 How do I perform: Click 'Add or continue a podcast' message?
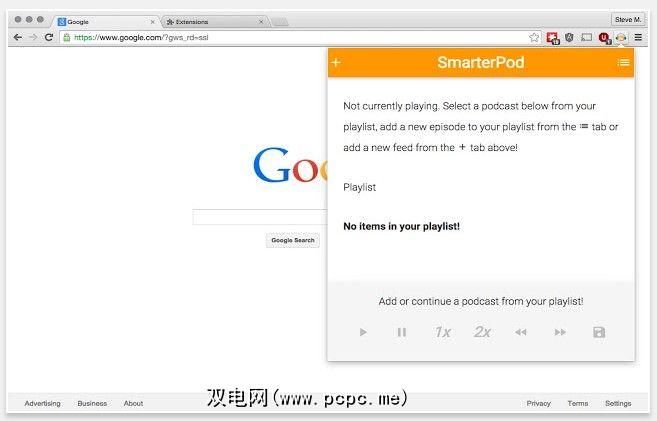click(481, 301)
